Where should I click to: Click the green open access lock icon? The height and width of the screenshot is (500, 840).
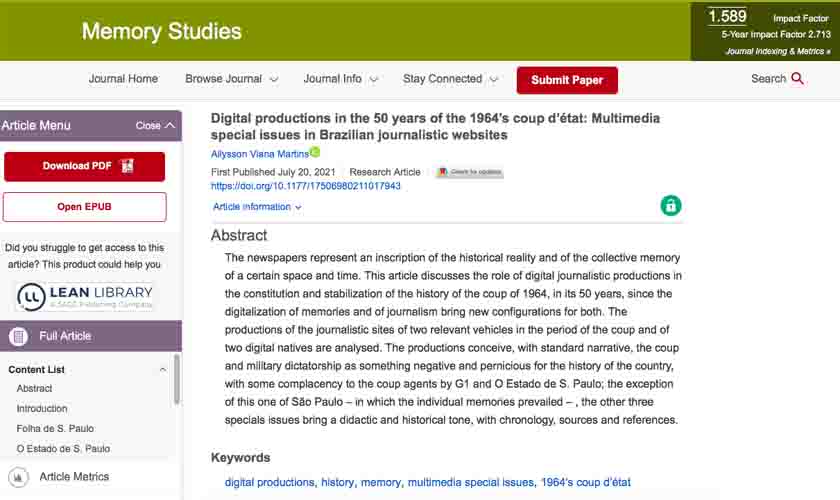coord(670,205)
